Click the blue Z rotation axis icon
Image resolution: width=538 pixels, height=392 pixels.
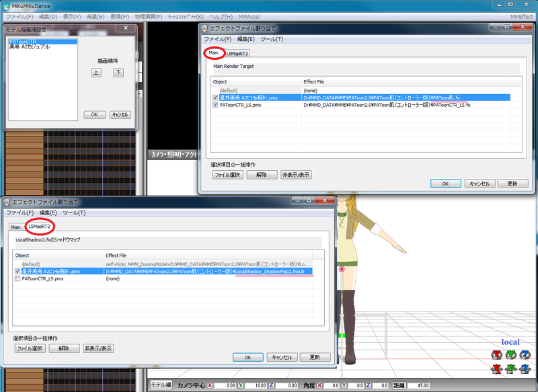(x=525, y=354)
